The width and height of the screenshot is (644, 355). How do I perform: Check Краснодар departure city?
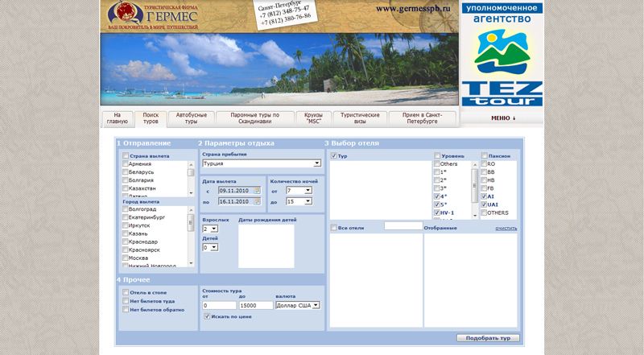tap(126, 241)
